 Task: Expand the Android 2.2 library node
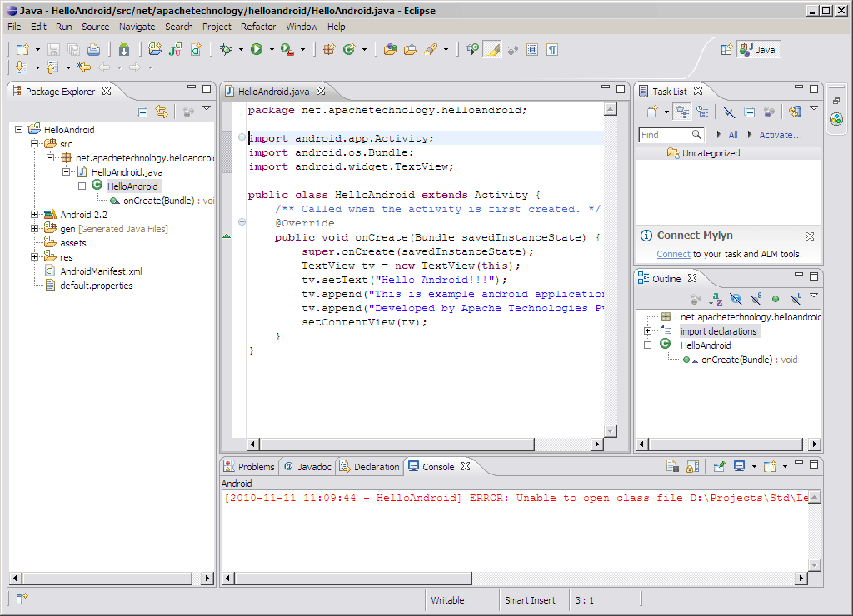tap(34, 214)
